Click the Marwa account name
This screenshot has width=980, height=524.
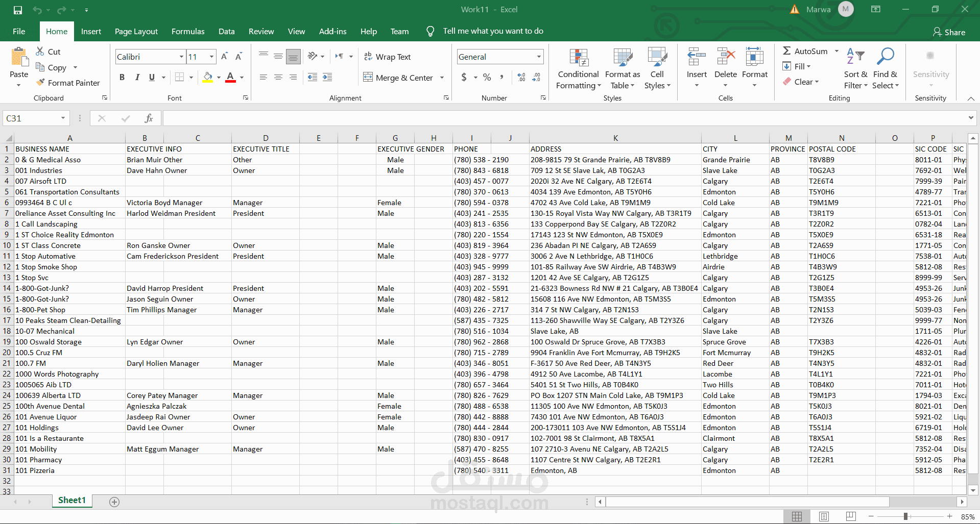[x=818, y=9]
